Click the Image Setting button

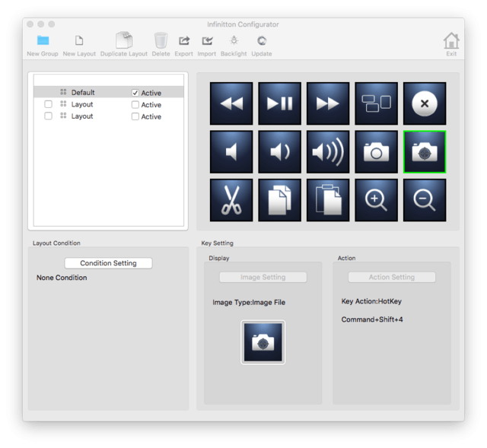point(263,278)
